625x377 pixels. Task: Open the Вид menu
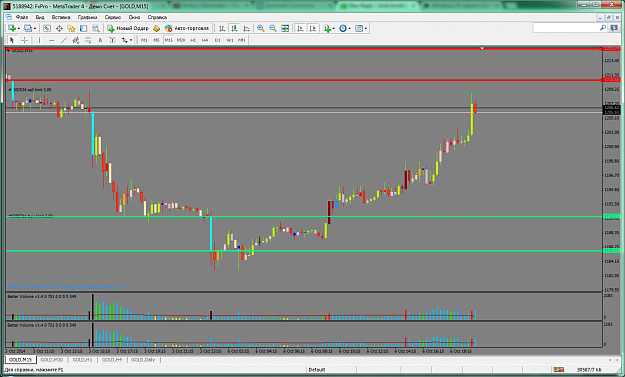(40, 17)
